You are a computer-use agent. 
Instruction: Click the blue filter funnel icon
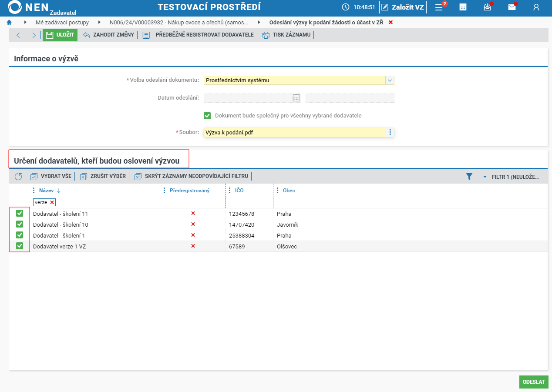point(469,177)
